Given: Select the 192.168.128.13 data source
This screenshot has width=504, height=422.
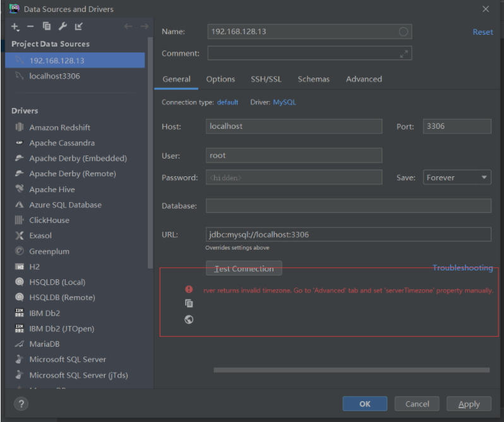Looking at the screenshot, I should pos(75,61).
